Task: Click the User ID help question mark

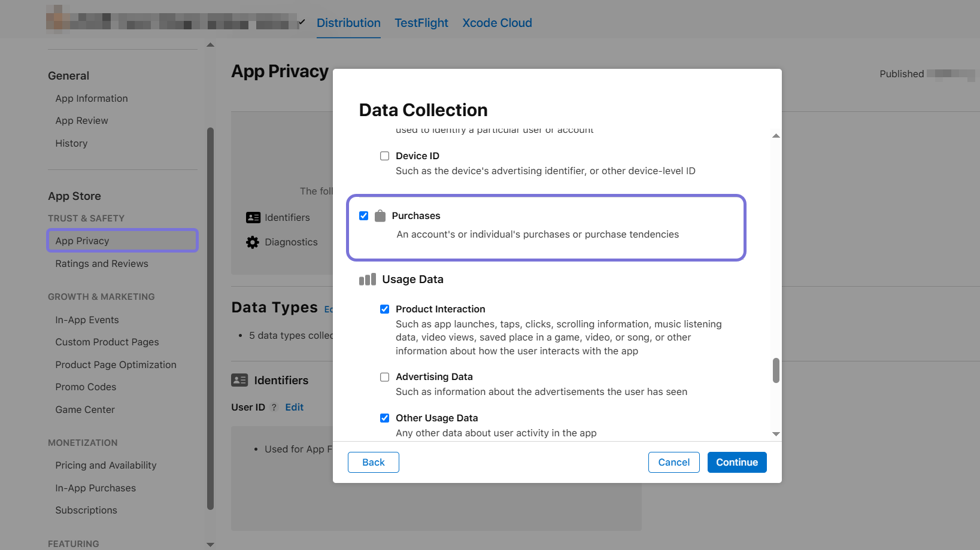Action: (x=274, y=408)
